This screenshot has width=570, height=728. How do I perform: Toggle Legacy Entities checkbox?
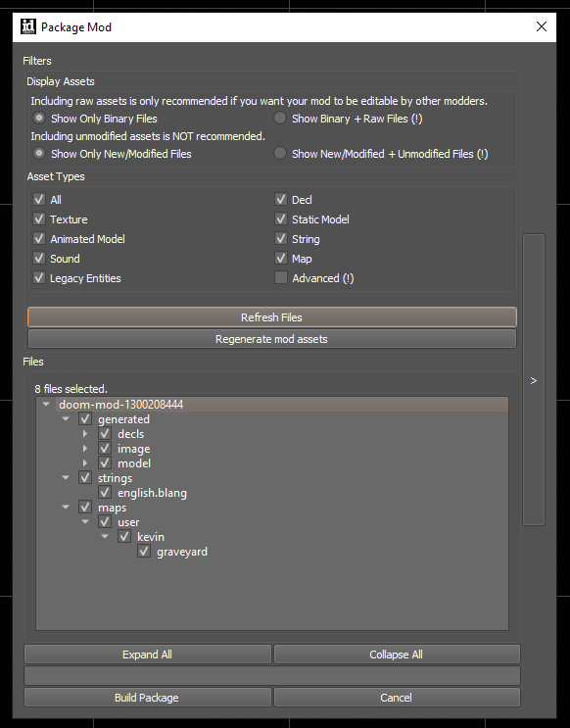pyautogui.click(x=39, y=277)
